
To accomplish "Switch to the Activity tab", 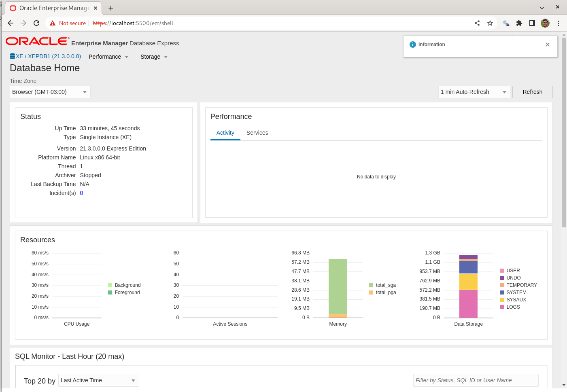I will 225,133.
